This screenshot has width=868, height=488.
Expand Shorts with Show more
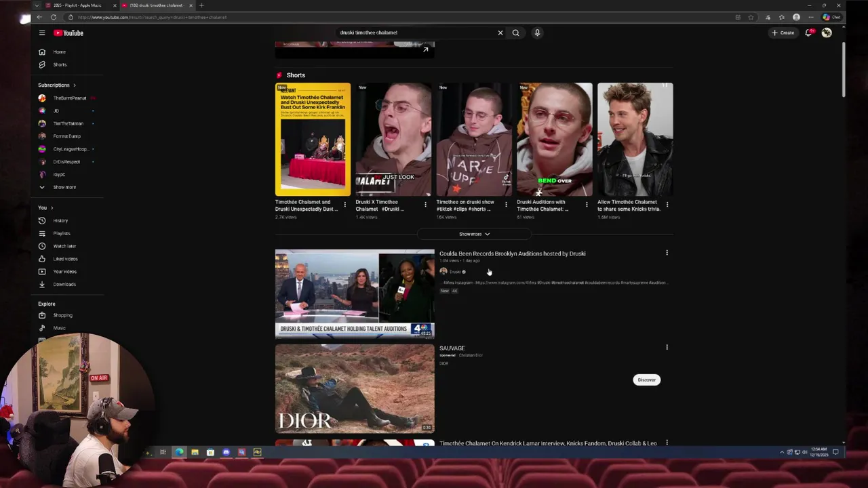tap(474, 234)
